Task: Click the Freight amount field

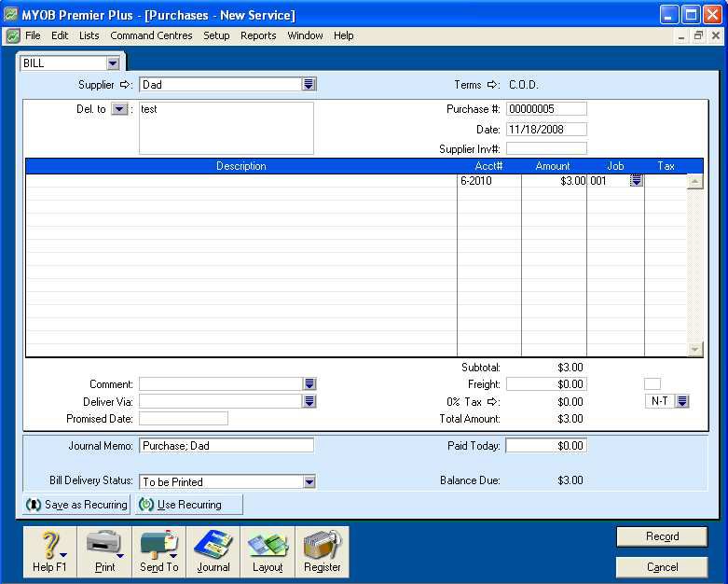Action: click(x=546, y=384)
